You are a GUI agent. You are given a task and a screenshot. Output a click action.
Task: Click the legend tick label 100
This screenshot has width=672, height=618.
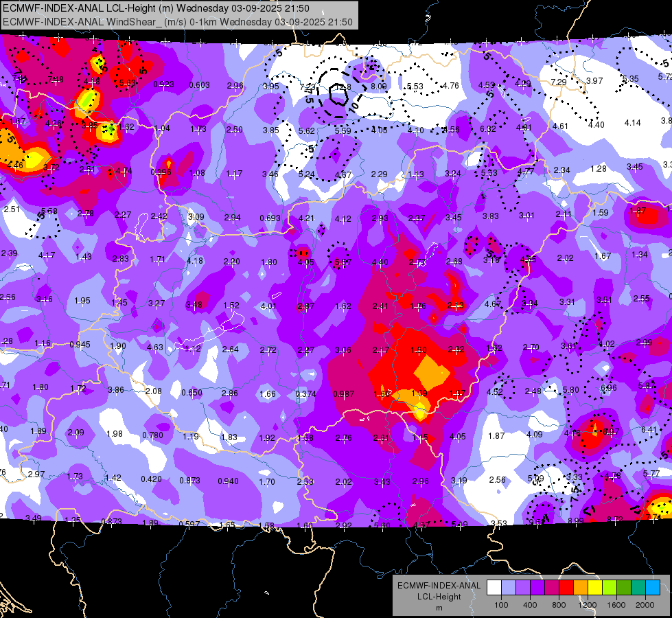(x=501, y=605)
